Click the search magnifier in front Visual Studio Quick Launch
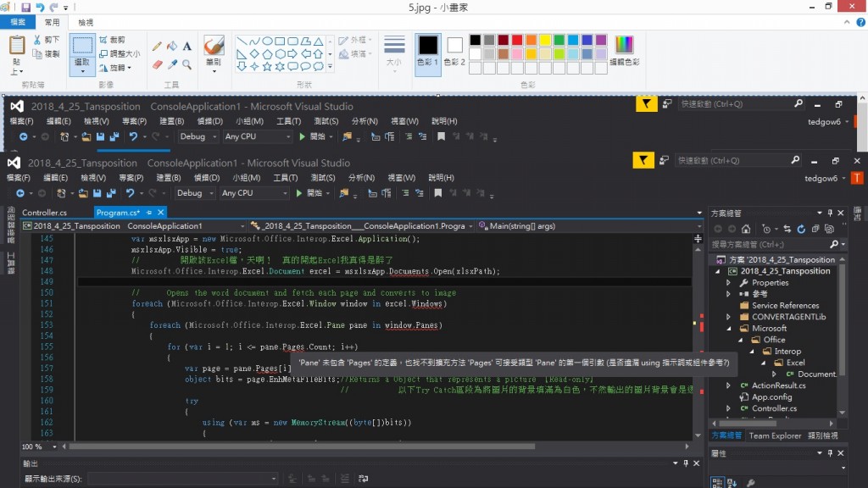This screenshot has height=488, width=868. click(x=795, y=160)
